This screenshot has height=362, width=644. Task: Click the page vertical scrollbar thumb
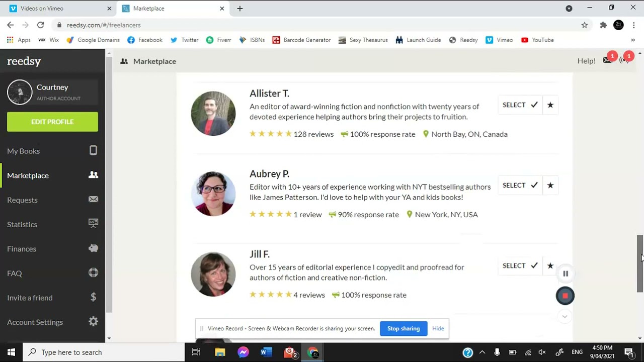click(640, 263)
